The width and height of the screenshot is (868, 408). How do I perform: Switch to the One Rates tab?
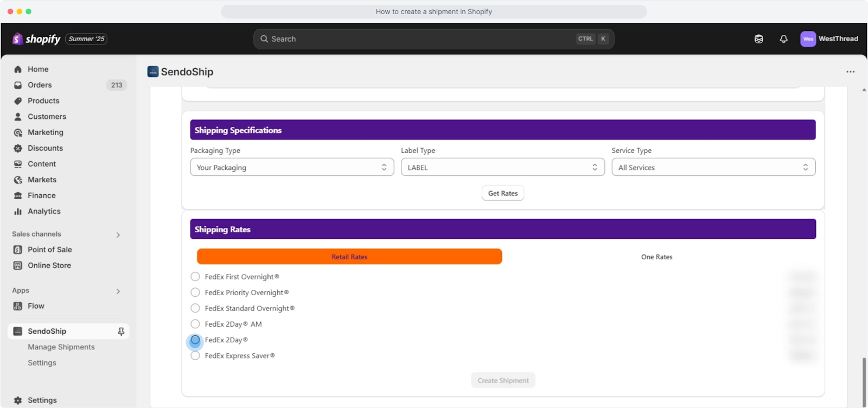coord(656,257)
